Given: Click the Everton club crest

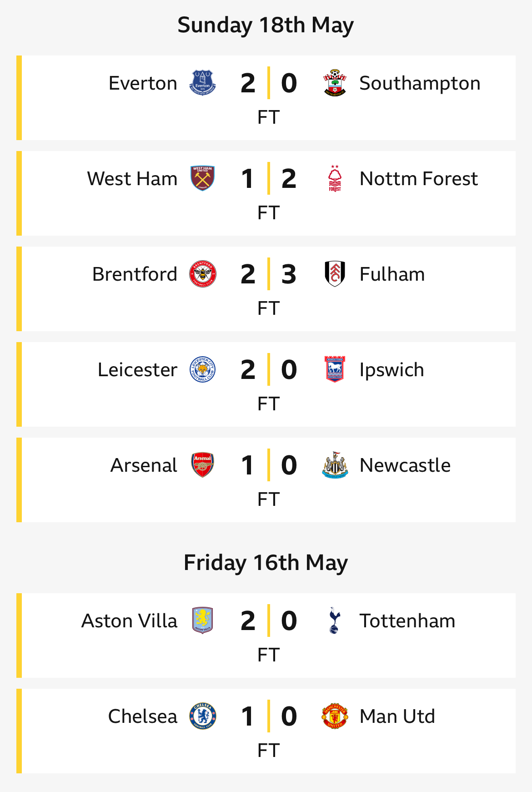Looking at the screenshot, I should coord(202,83).
